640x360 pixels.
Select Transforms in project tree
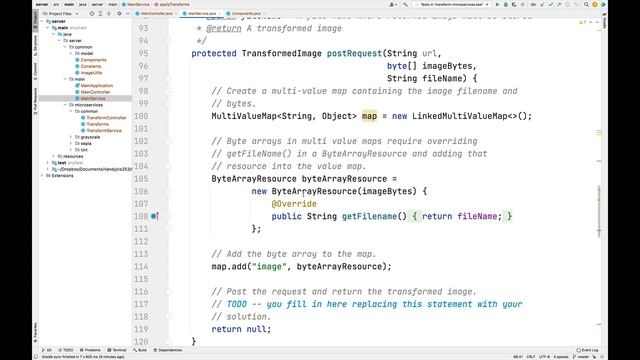click(x=95, y=124)
